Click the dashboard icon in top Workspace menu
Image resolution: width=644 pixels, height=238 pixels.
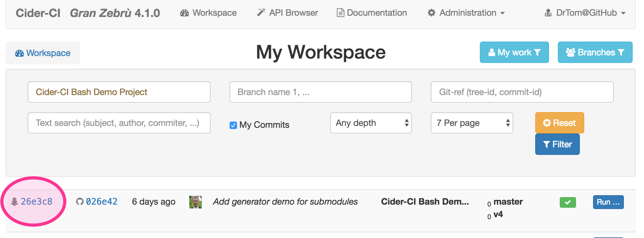185,13
